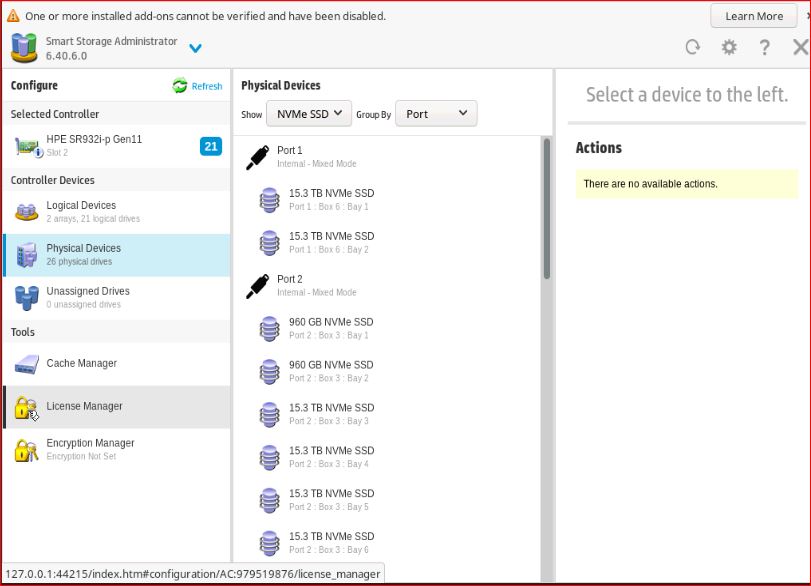
Task: Expand the Smart Storage Administrator chevron menu
Action: 195,48
